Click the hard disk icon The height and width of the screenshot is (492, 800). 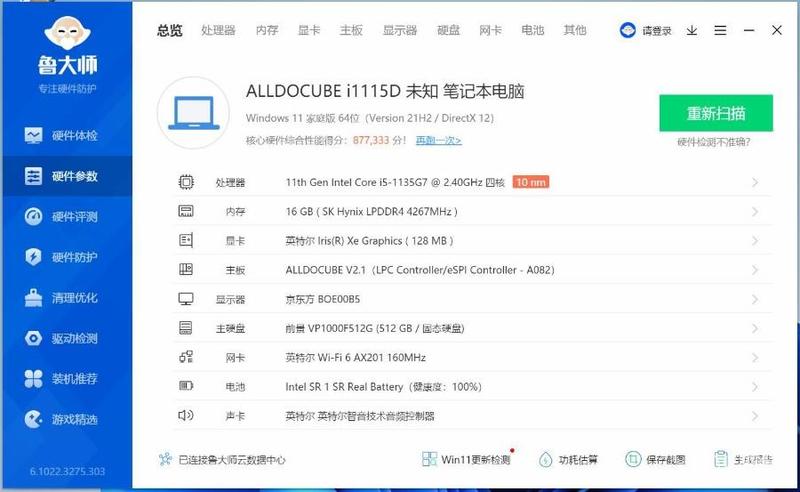tap(186, 328)
